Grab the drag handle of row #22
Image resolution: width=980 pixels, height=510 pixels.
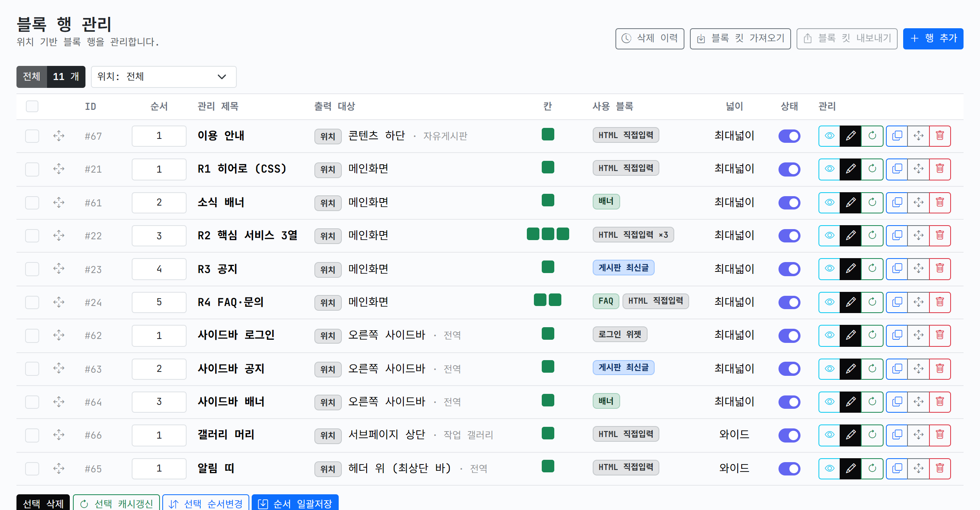pos(59,235)
